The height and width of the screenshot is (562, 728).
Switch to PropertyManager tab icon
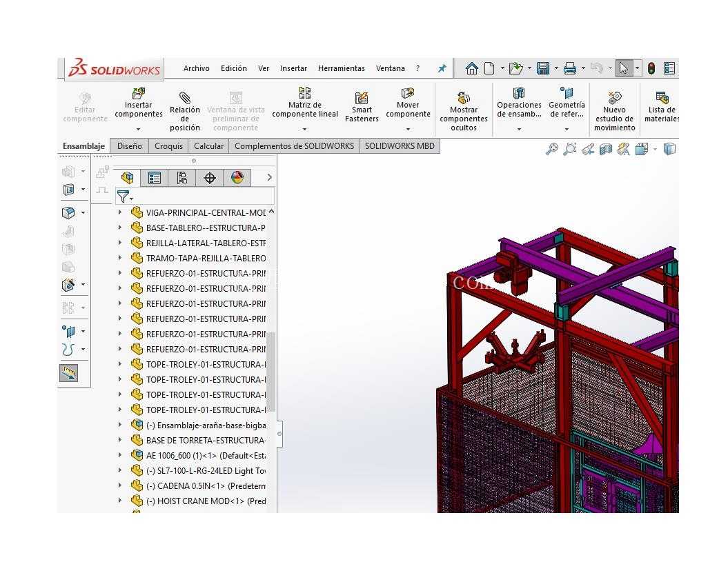[x=154, y=178]
